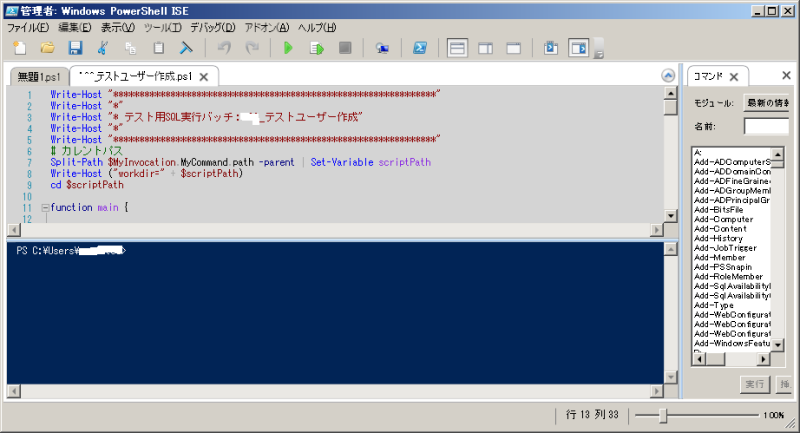Image resolution: width=800 pixels, height=433 pixels.
Task: Select Add-JobTrigger in the command list
Action: pos(725,248)
